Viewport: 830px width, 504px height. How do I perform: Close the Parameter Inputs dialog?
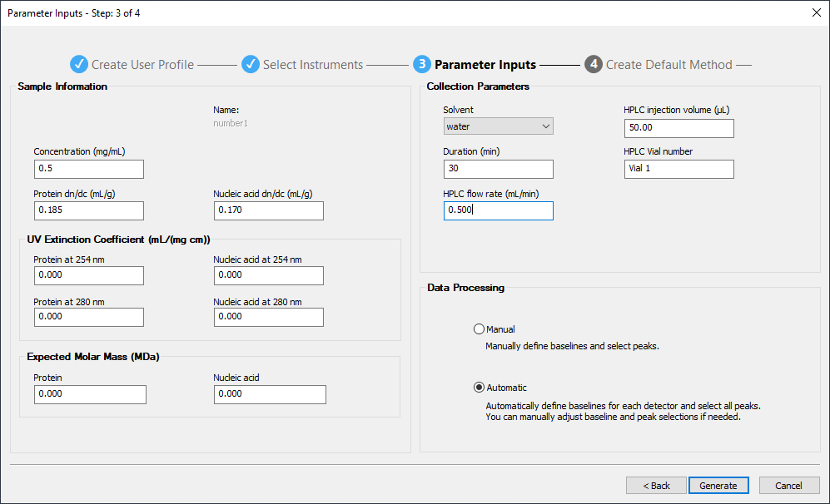point(815,12)
